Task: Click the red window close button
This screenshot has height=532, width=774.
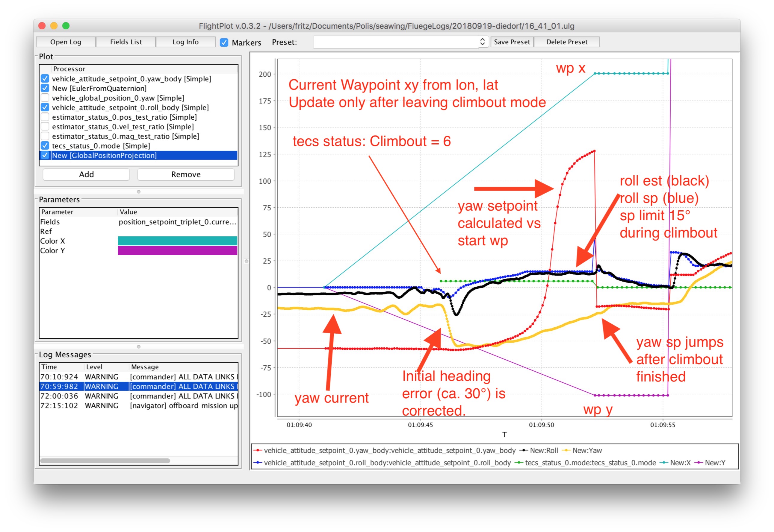Action: [x=42, y=26]
